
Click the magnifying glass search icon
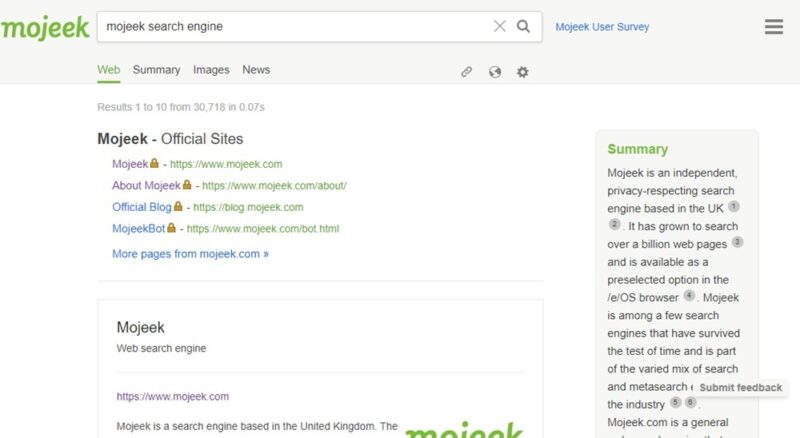(x=523, y=26)
